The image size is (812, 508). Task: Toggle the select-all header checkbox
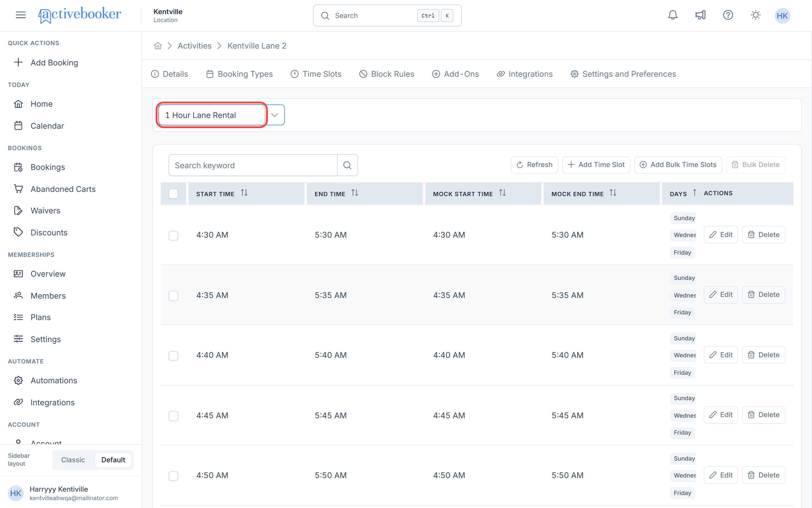tap(173, 194)
